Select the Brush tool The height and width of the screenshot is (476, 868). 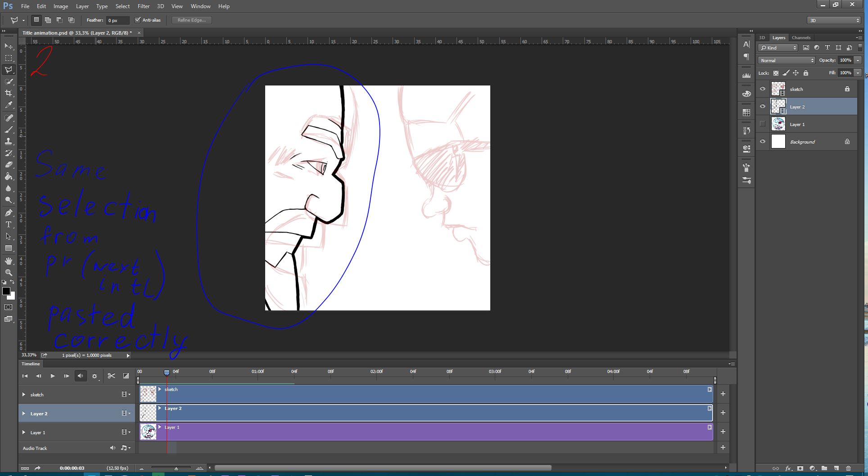(x=9, y=130)
